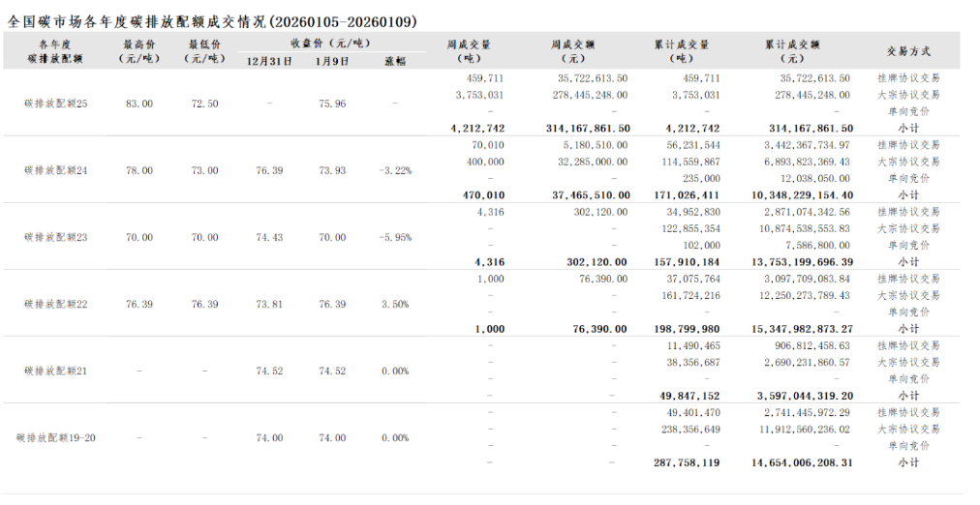Select the 碳排放配额25 row label

[55, 104]
